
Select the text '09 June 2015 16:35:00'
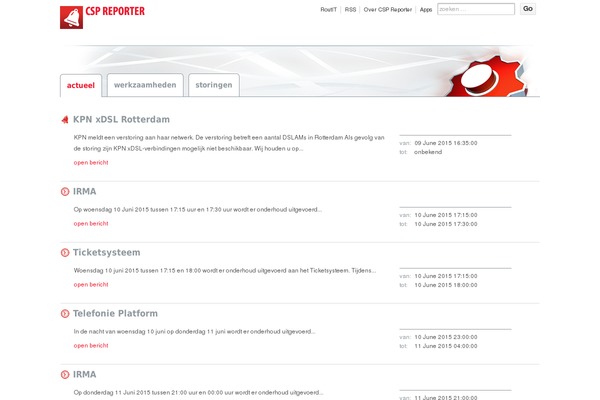point(446,143)
